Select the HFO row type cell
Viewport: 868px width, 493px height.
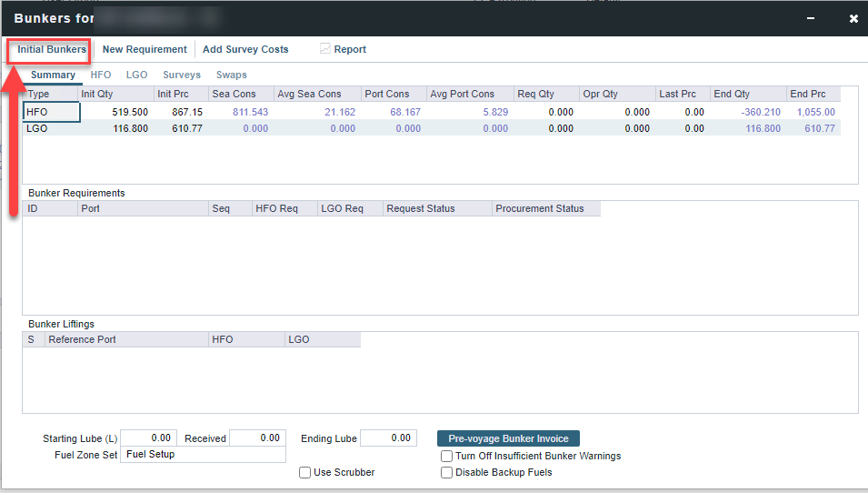(x=52, y=112)
